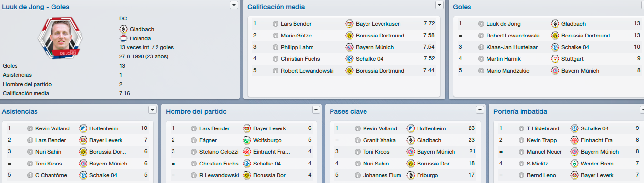Open the Hombre del partido panel dropdown

(x=316, y=110)
